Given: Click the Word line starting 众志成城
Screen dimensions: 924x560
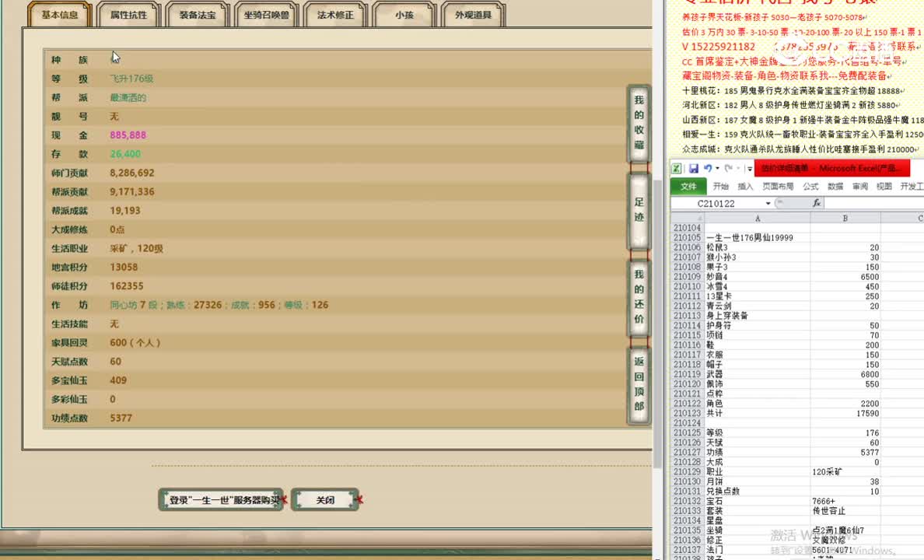Looking at the screenshot, I should click(801, 149).
